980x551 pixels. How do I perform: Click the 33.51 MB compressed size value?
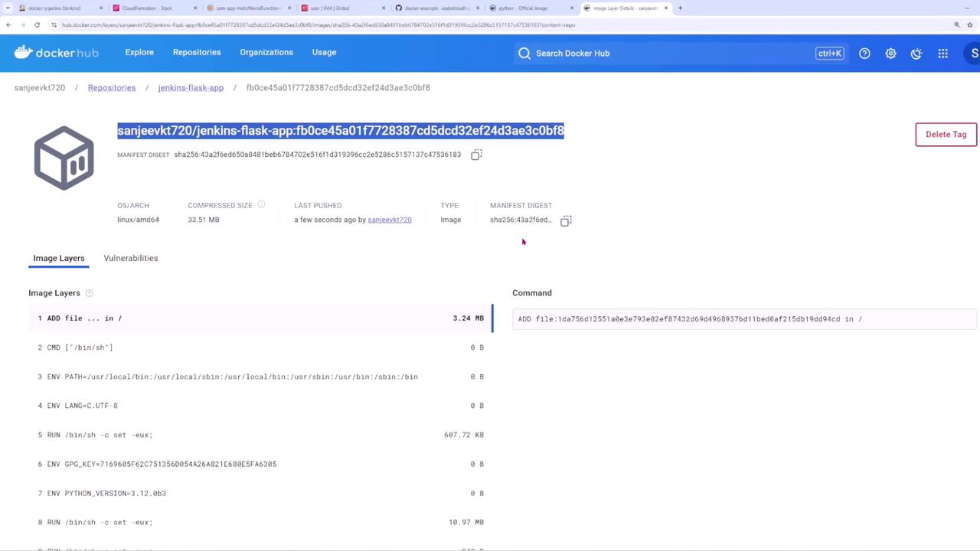coord(204,220)
